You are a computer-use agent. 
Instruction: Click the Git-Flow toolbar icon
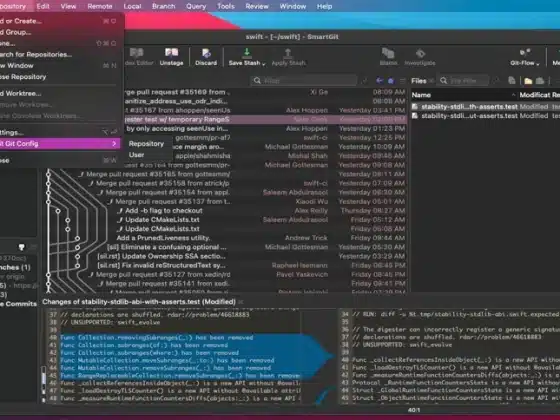(x=525, y=53)
